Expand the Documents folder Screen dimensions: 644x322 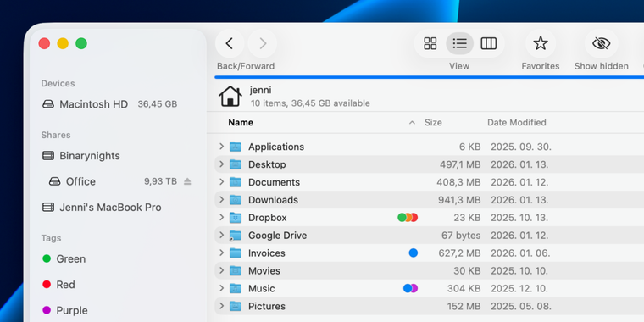[x=221, y=182]
